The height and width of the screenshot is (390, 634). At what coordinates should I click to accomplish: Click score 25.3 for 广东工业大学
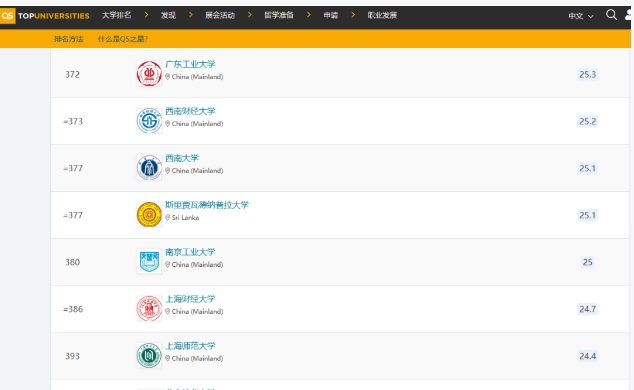point(588,74)
